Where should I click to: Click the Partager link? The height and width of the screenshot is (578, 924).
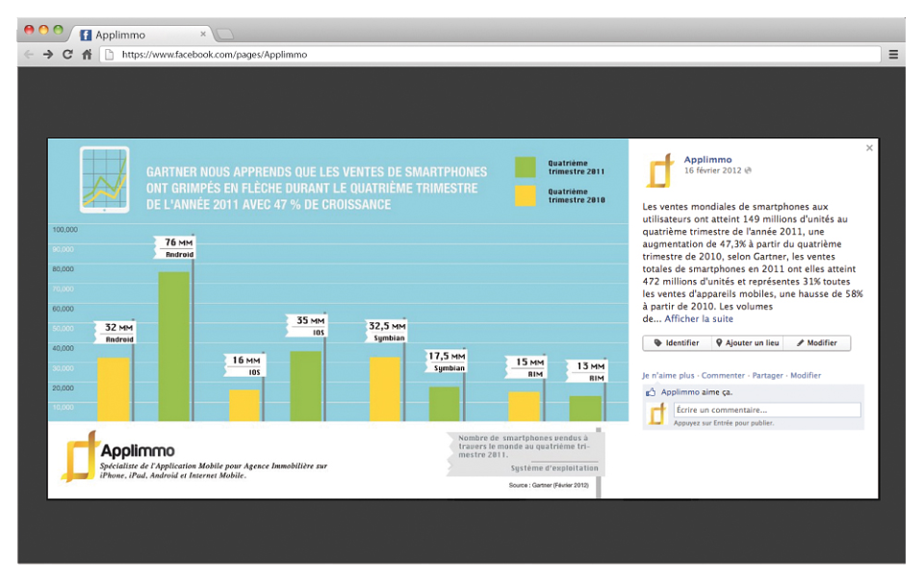(767, 375)
